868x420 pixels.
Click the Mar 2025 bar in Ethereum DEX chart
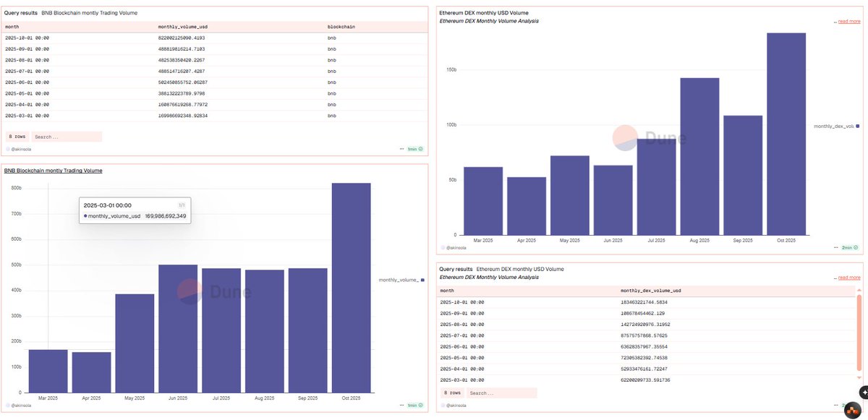(x=483, y=201)
